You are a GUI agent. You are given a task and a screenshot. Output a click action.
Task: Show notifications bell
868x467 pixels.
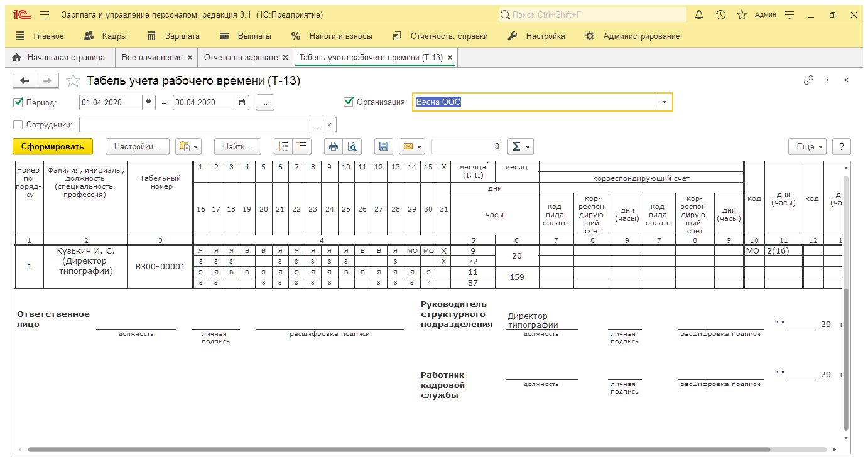[x=699, y=14]
